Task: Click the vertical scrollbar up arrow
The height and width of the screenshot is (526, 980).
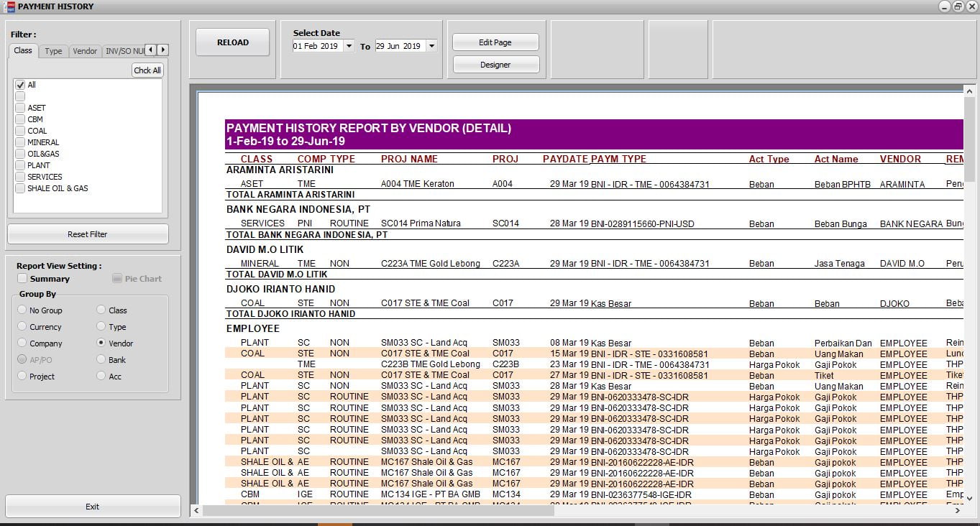Action: pos(969,91)
